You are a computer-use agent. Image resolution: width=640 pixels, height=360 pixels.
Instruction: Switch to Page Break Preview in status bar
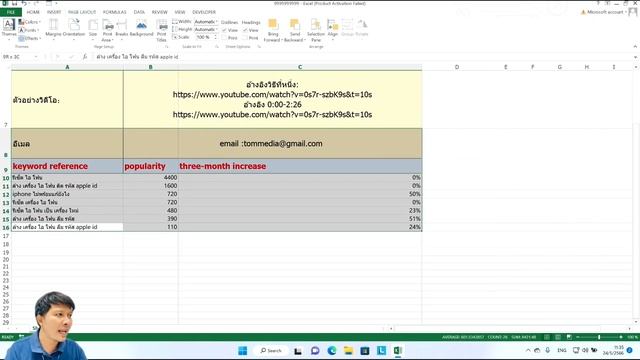[x=569, y=337]
